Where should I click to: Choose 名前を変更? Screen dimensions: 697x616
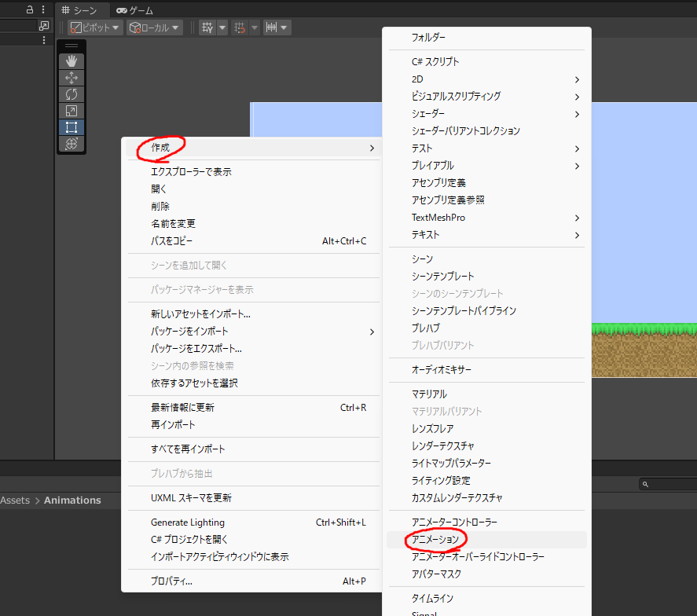click(253, 224)
